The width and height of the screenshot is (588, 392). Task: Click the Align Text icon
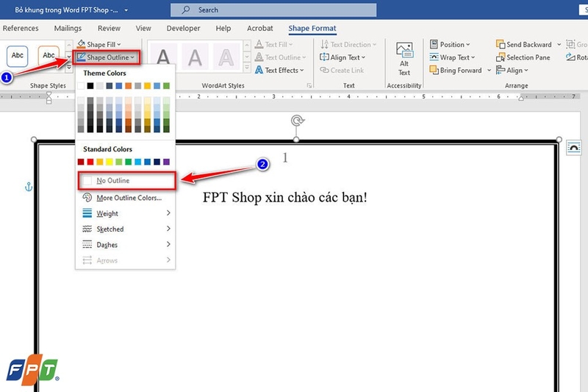coord(324,57)
